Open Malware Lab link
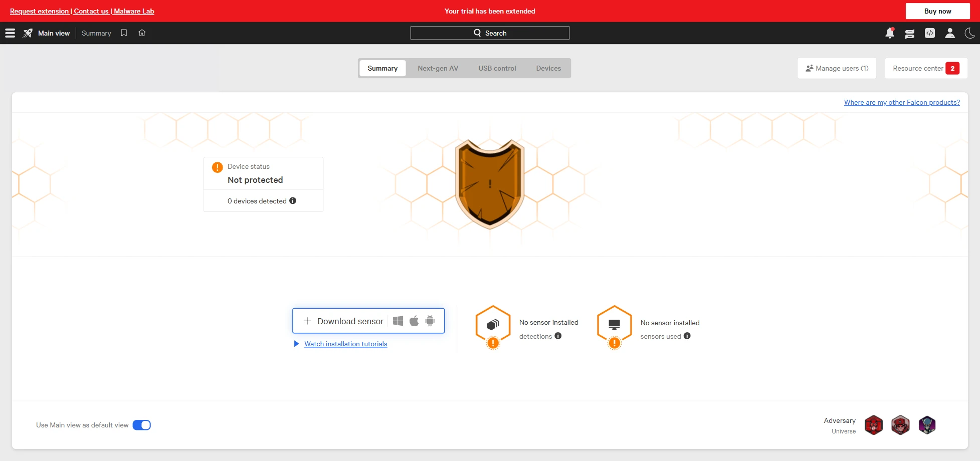 (x=134, y=11)
